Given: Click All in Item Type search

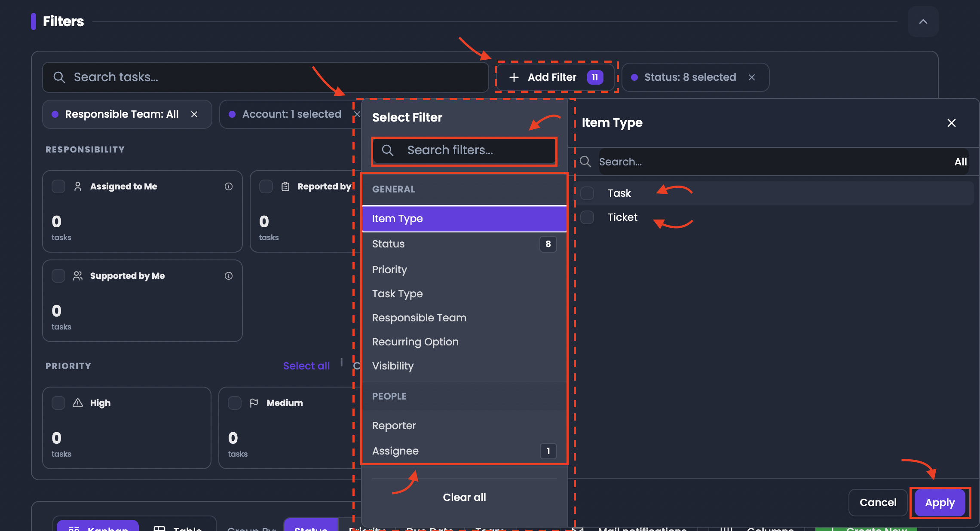Looking at the screenshot, I should 961,162.
